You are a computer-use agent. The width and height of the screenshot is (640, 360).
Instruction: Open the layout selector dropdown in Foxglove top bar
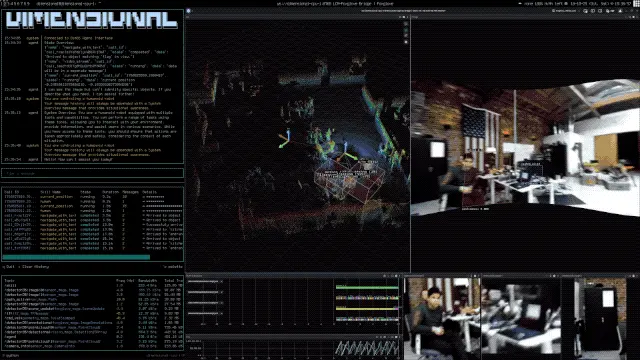[565, 11]
